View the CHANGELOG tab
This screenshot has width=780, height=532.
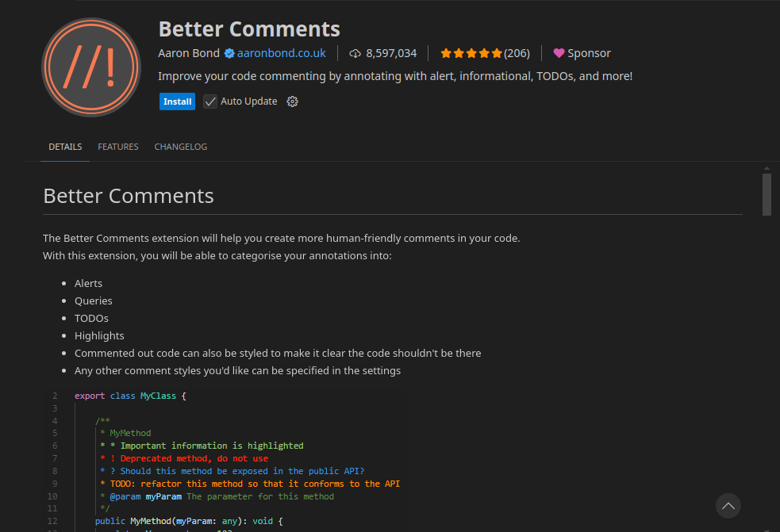181,147
